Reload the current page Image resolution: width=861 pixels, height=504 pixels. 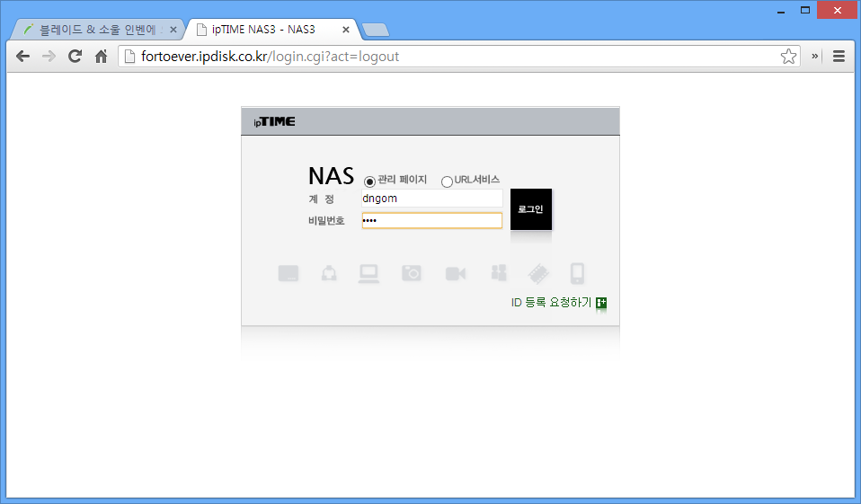coord(75,56)
